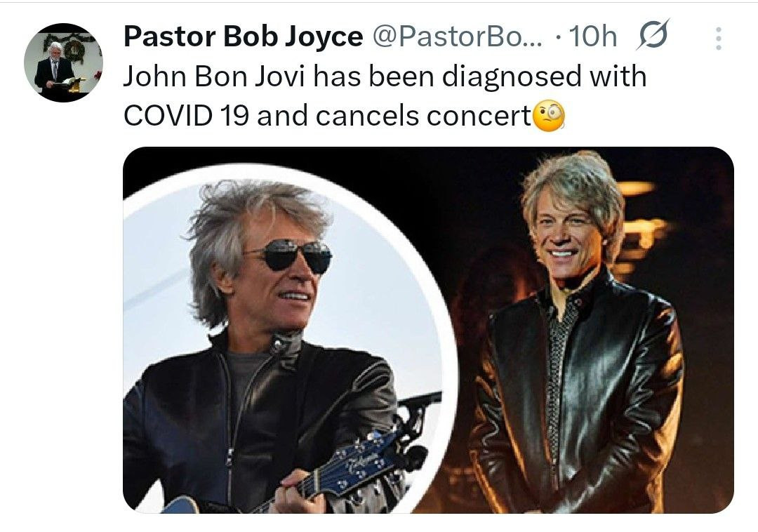Screen dimensions: 758x532
Task: Open Pastor Bob Joyce's profile avatar
Action: (x=63, y=62)
